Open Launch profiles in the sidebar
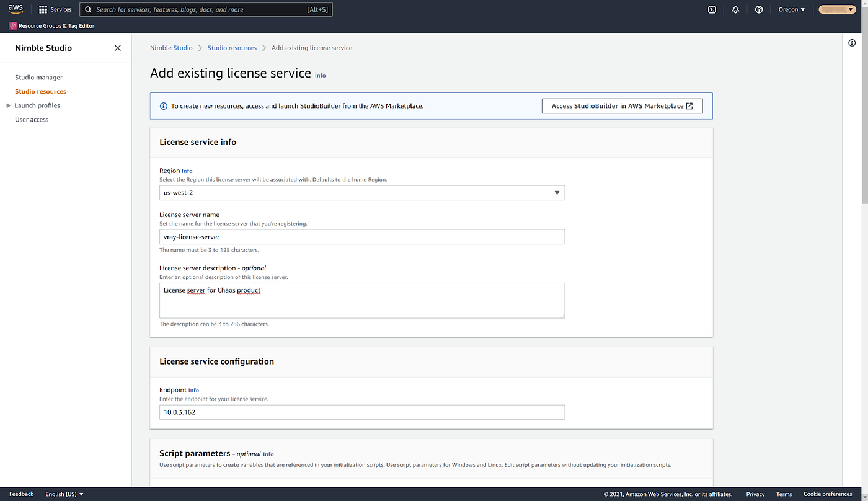Screen dimensions: 868x501 37,105
